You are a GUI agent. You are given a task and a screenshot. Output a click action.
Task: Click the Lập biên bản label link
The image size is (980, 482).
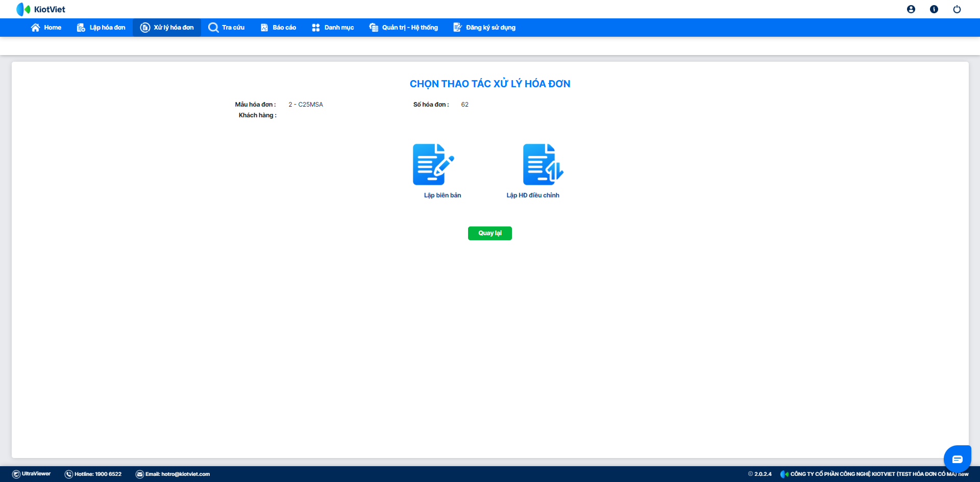coord(443,195)
